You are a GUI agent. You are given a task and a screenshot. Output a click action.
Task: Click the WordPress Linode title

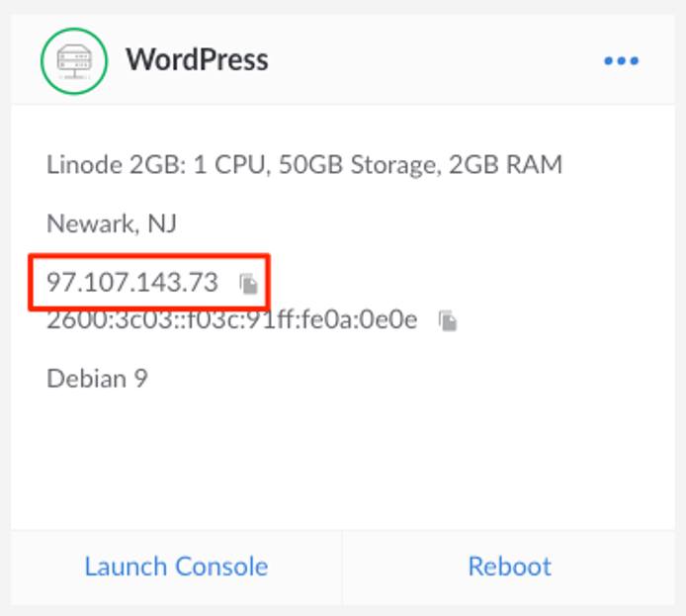click(197, 60)
